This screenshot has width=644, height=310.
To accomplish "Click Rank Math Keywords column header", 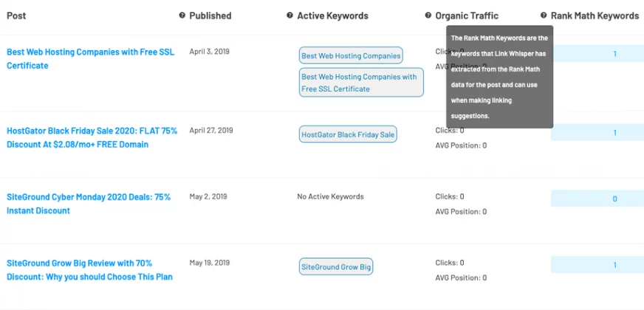I will pos(595,15).
